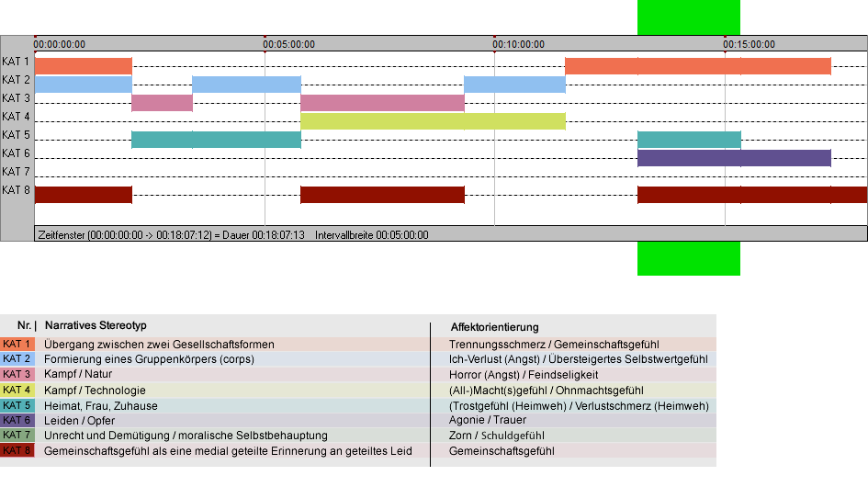868x487 pixels.
Task: Select 'Übergang zwischen zwei Gesellschaftsformen' legend entry
Action: coord(159,344)
